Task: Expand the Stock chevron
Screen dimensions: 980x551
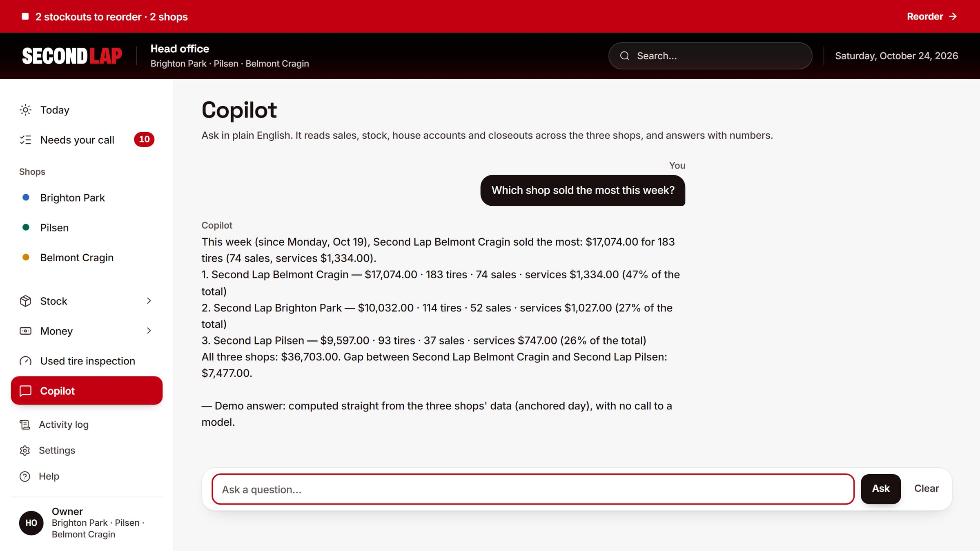Action: [149, 301]
